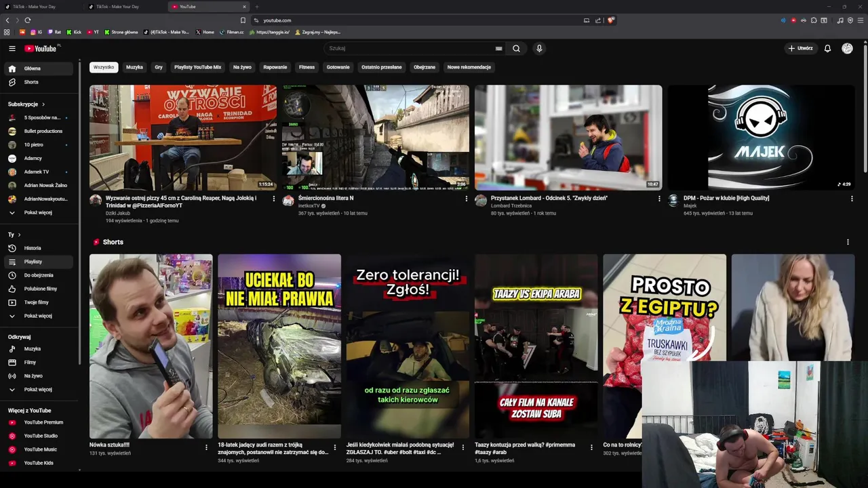
Task: Open YouTube Studio link
Action: [38, 436]
